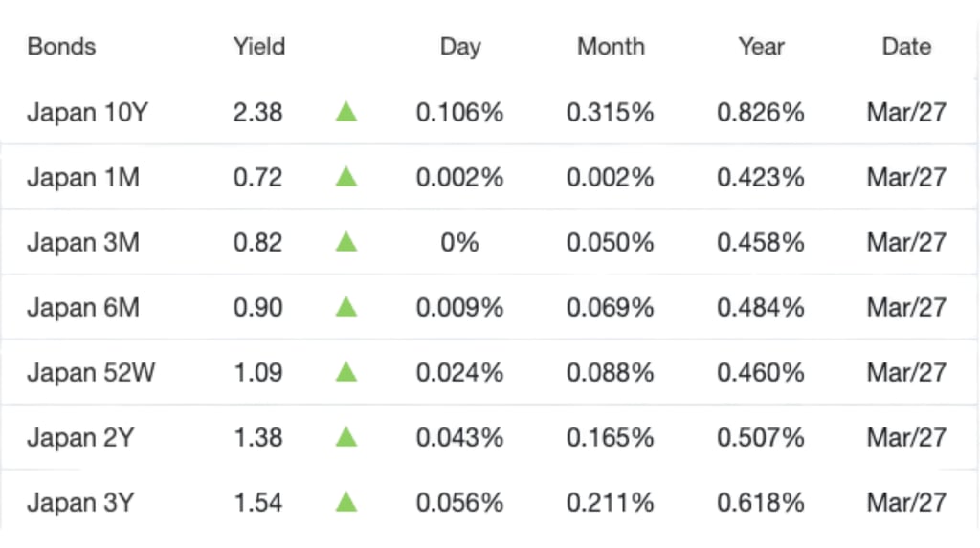Image resolution: width=980 pixels, height=548 pixels.
Task: Sort table by the Yield column header
Action: pyautogui.click(x=259, y=46)
